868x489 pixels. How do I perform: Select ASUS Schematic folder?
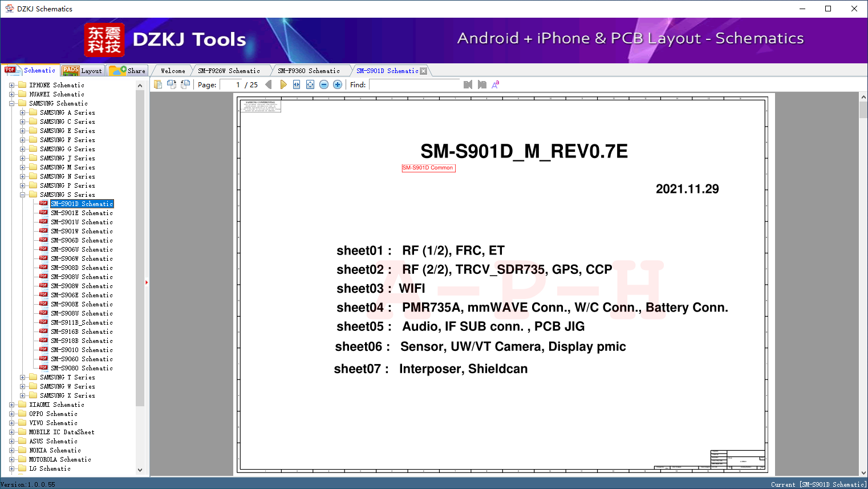coord(53,441)
